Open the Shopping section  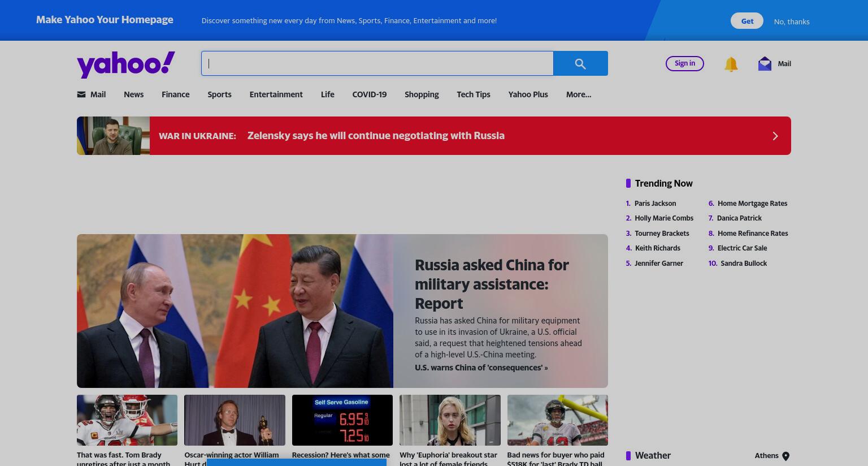422,94
